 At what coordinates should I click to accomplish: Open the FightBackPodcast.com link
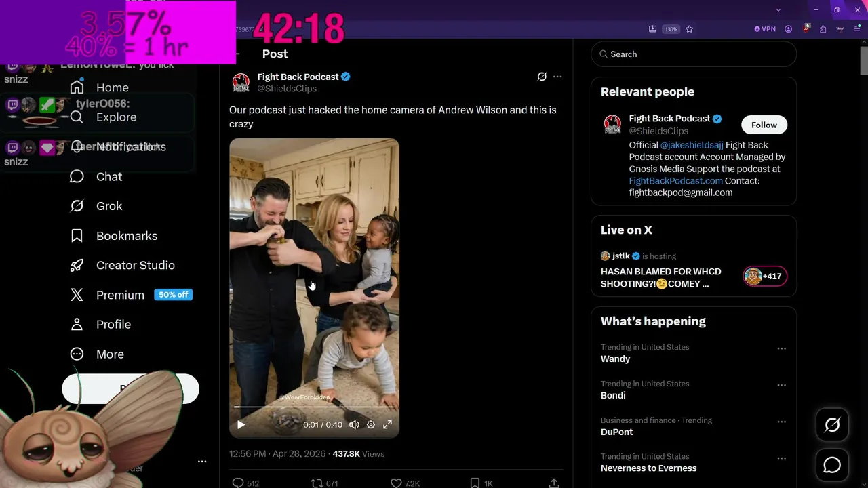[675, 181]
